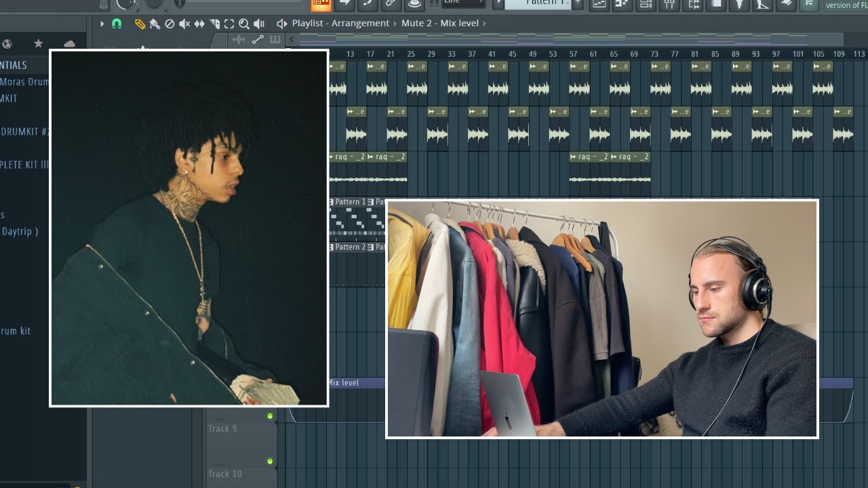This screenshot has width=868, height=488.
Task: Click the boot-shaped toolbar icon
Action: 763,4
